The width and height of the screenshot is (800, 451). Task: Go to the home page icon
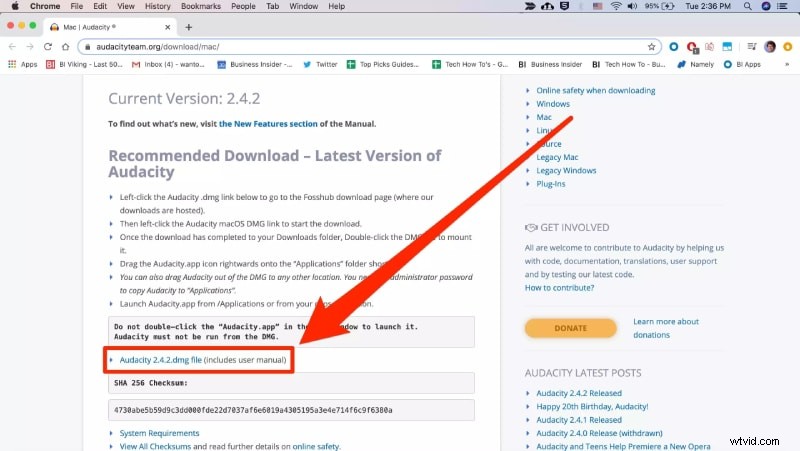coord(65,46)
